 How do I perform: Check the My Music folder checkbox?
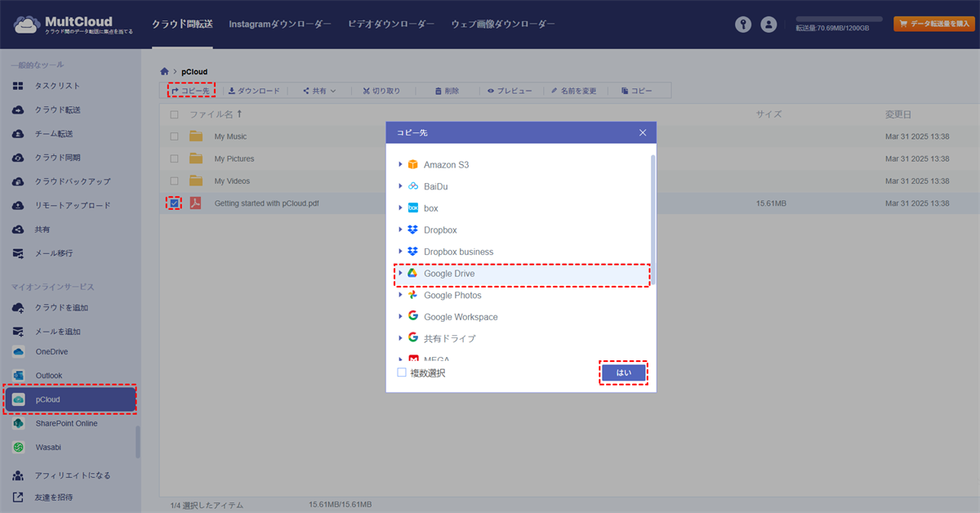pos(174,136)
